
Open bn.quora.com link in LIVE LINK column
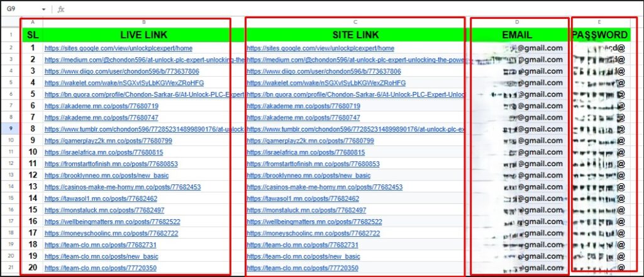[145, 94]
